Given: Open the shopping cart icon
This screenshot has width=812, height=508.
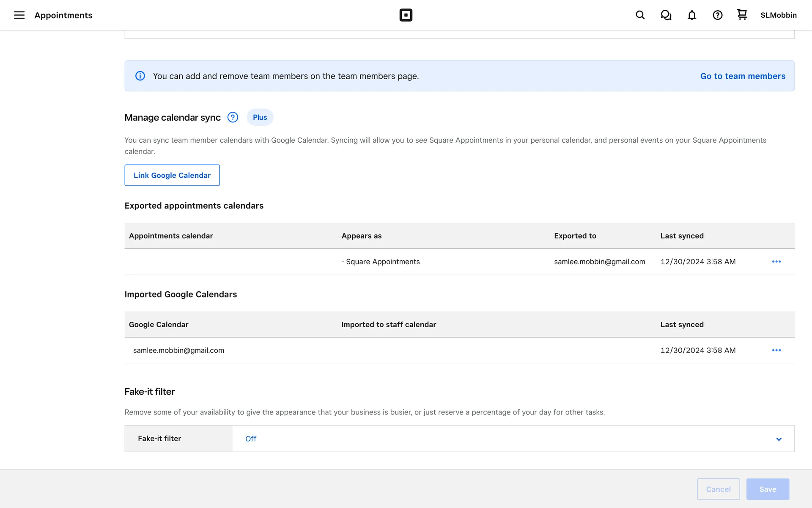Looking at the screenshot, I should click(x=742, y=15).
